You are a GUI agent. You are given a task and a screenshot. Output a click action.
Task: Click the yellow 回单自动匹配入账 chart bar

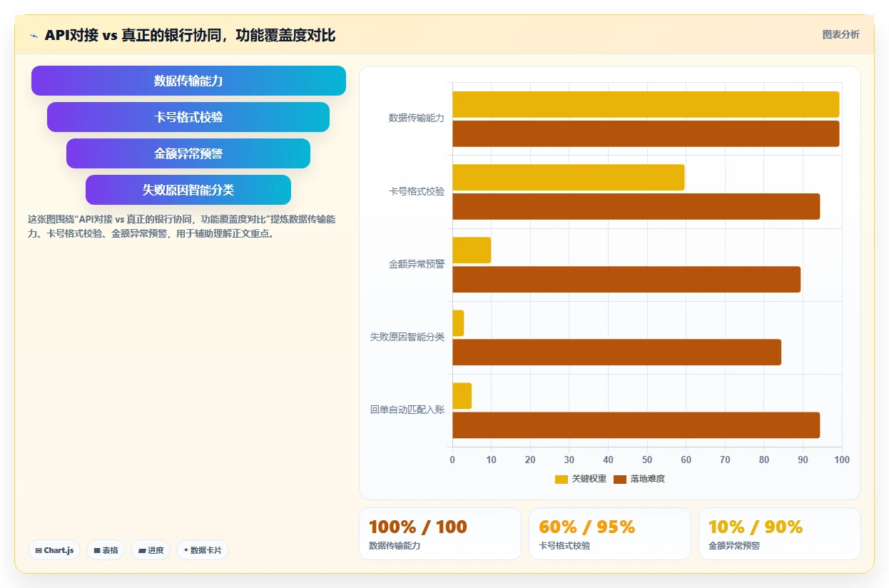click(x=462, y=396)
